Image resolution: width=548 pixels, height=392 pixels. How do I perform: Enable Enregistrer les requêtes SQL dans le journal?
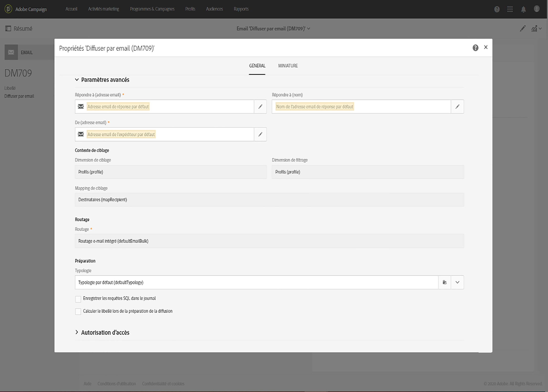pos(78,299)
